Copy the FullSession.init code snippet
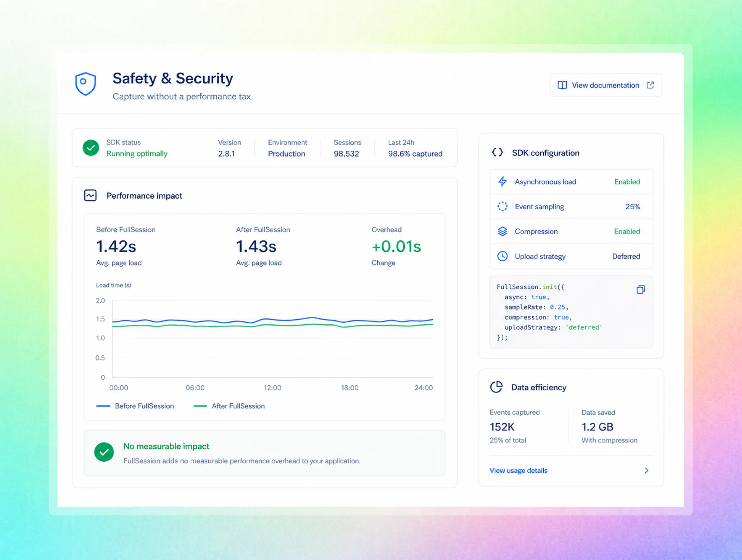 (x=640, y=289)
